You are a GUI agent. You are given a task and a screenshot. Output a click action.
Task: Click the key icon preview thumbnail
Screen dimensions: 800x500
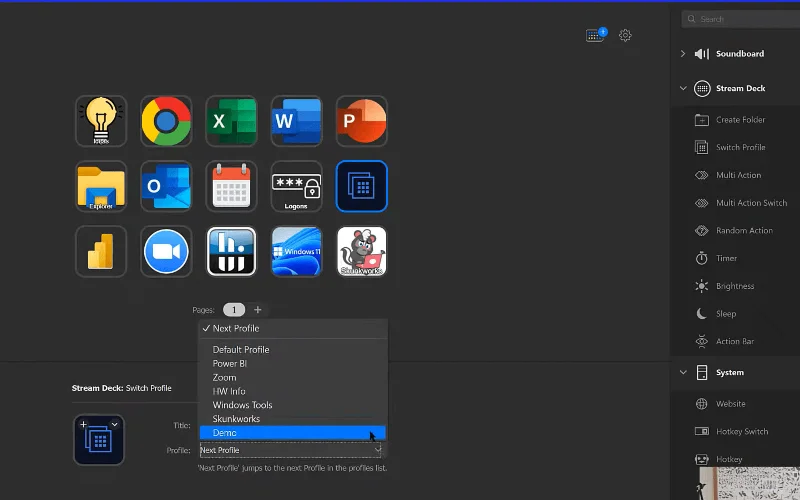(x=99, y=440)
